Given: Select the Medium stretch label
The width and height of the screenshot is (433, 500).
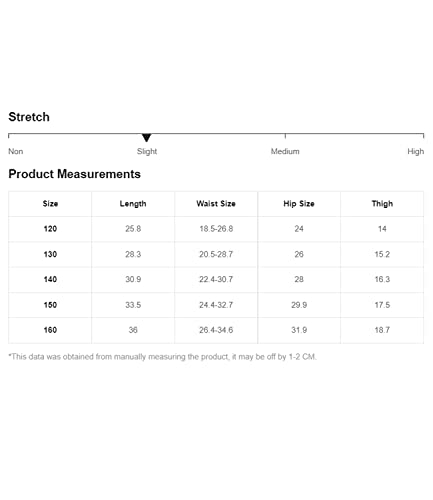Looking at the screenshot, I should coord(285,151).
